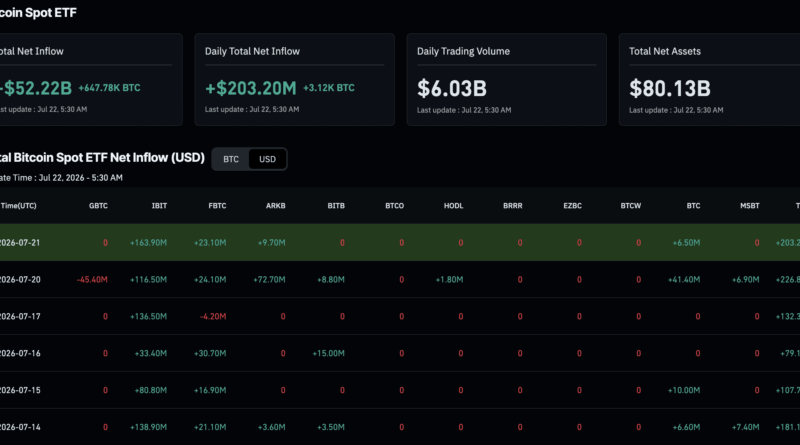Click the HODL column header
The height and width of the screenshot is (445, 800).
pos(454,206)
